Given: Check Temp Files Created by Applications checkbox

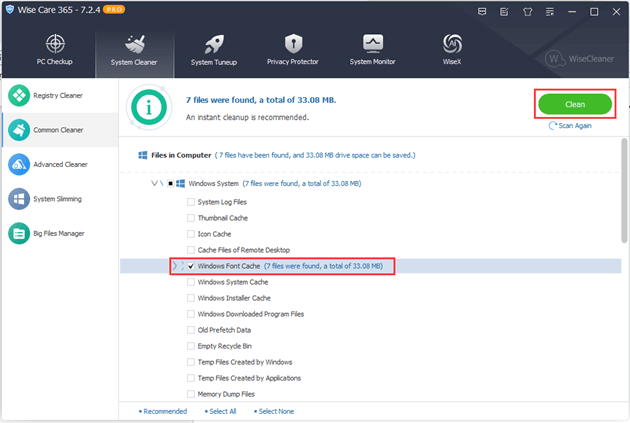Looking at the screenshot, I should coord(191,378).
